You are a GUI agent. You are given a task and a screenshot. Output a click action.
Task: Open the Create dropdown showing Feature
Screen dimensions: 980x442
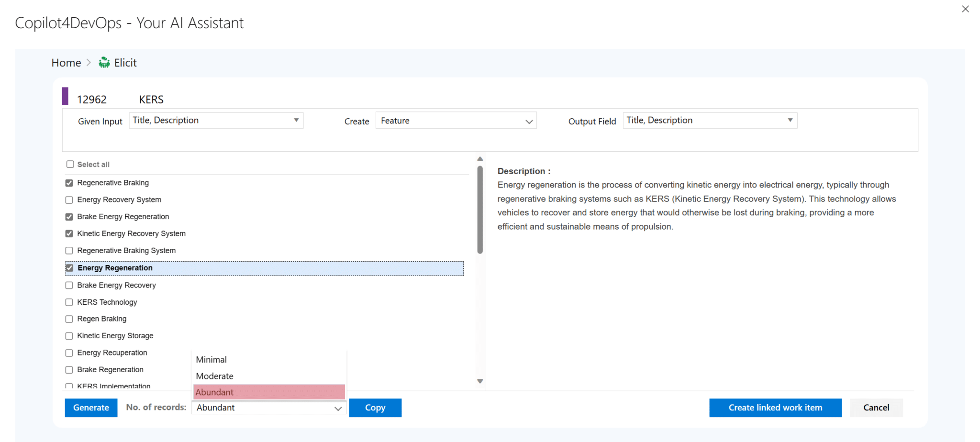coord(529,121)
